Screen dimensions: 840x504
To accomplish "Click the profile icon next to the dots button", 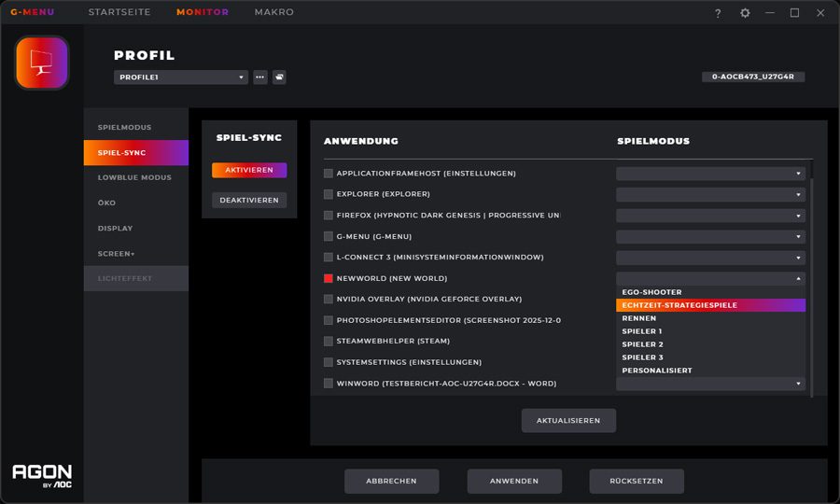I will [x=279, y=77].
